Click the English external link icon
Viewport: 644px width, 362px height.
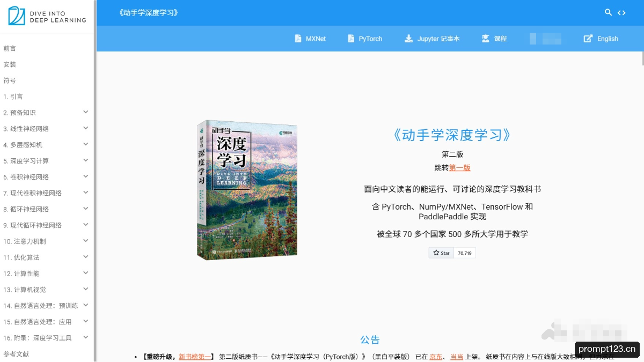[588, 39]
